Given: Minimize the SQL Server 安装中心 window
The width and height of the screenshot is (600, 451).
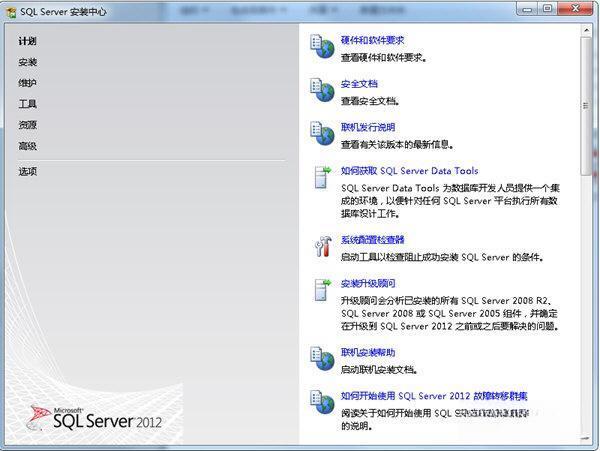Looking at the screenshot, I should pyautogui.click(x=527, y=9).
